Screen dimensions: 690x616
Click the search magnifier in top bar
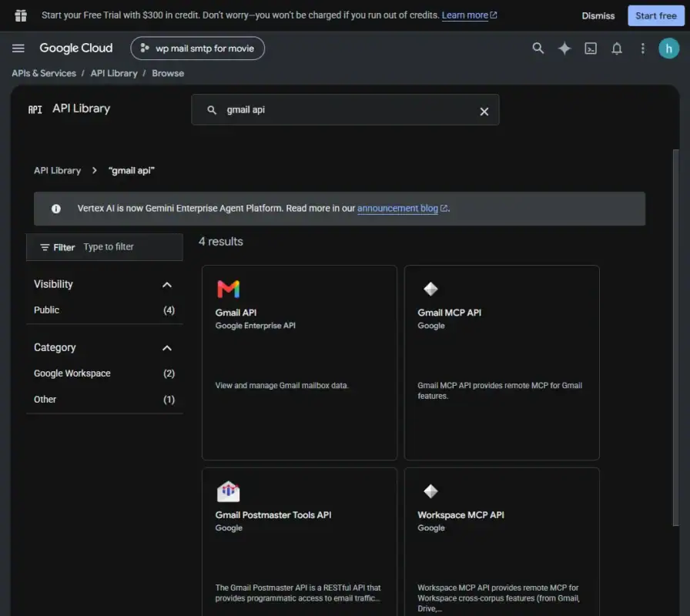(x=538, y=48)
